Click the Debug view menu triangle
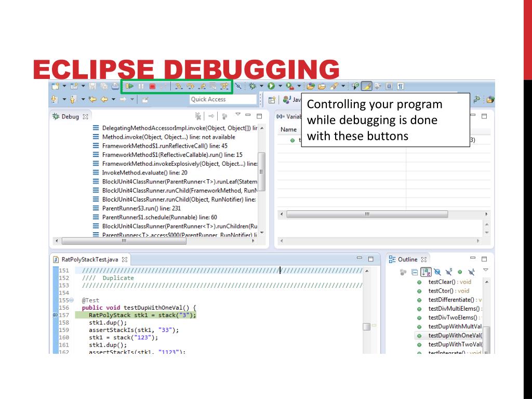This screenshot has width=532, height=399. (x=238, y=114)
